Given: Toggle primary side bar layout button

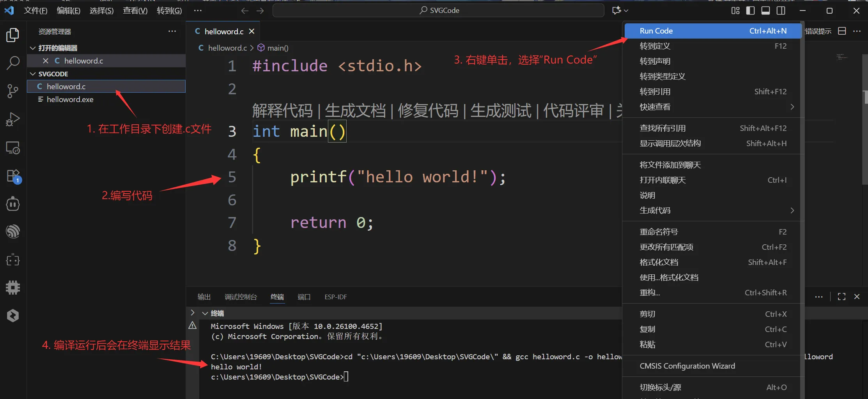Looking at the screenshot, I should (x=750, y=11).
